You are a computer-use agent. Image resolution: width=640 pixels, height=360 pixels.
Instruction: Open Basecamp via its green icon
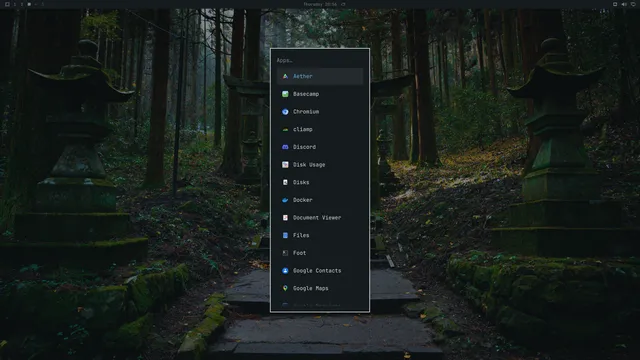pos(285,94)
